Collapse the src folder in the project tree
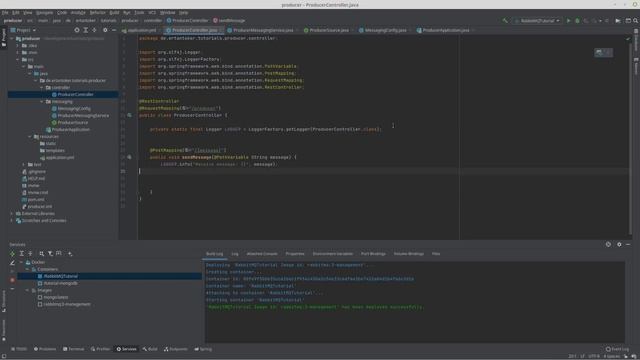The image size is (640, 360). 18,60
